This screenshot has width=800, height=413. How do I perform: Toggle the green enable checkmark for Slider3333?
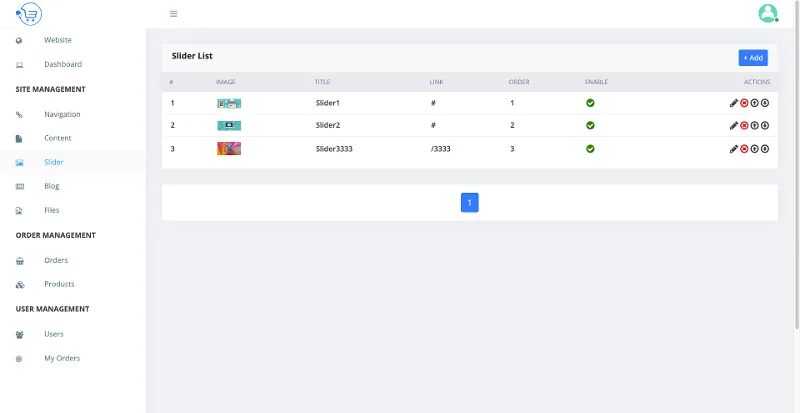tap(590, 149)
